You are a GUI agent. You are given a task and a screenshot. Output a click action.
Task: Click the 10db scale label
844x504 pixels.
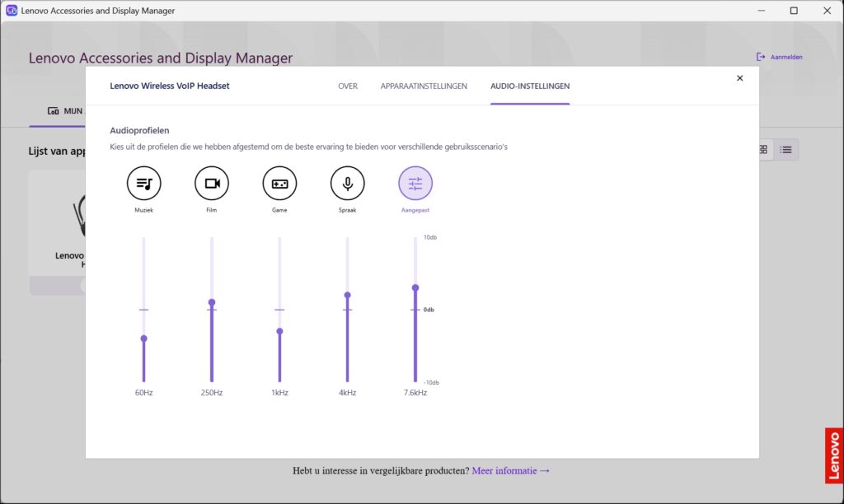point(430,237)
